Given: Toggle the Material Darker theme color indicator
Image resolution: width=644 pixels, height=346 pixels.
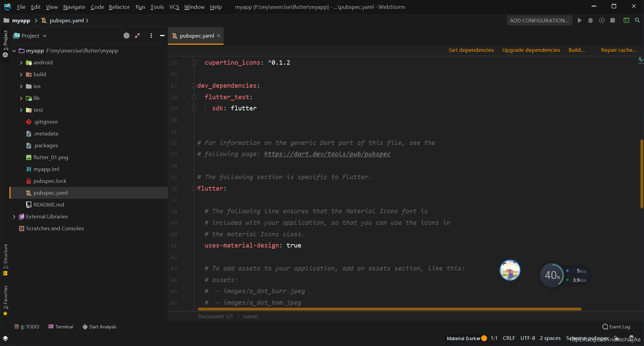Looking at the screenshot, I should click(x=484, y=338).
